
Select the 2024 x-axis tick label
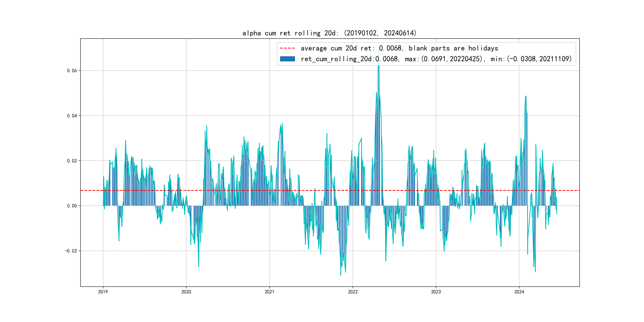tap(519, 292)
